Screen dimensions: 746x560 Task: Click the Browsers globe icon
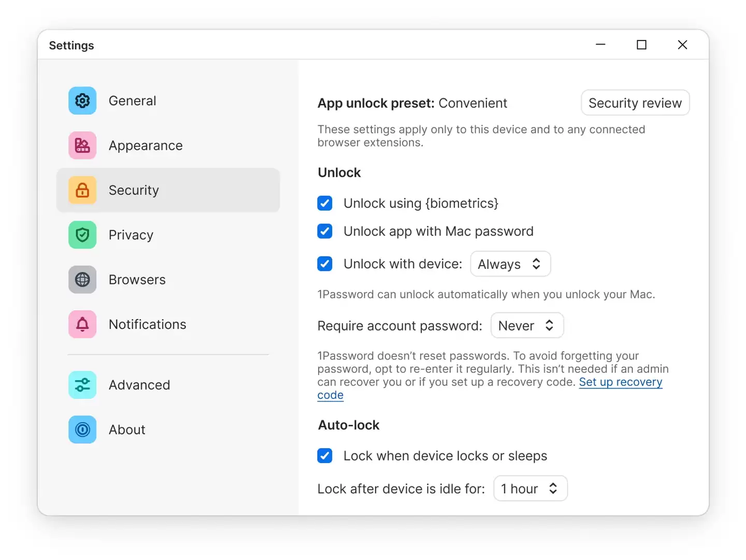coord(82,280)
